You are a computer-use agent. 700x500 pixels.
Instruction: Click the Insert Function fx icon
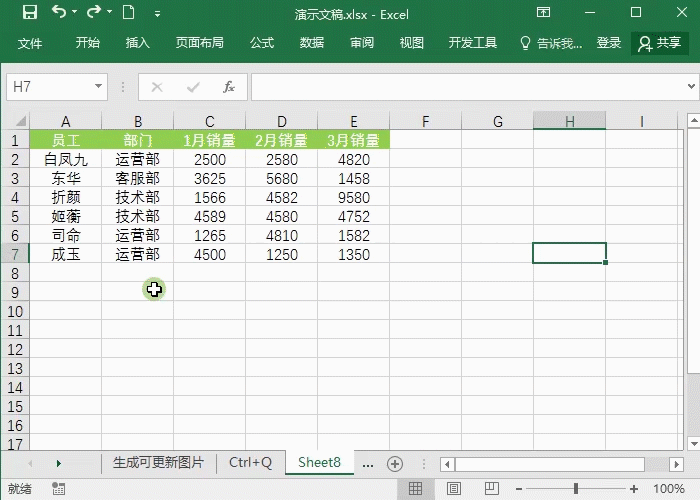(229, 87)
